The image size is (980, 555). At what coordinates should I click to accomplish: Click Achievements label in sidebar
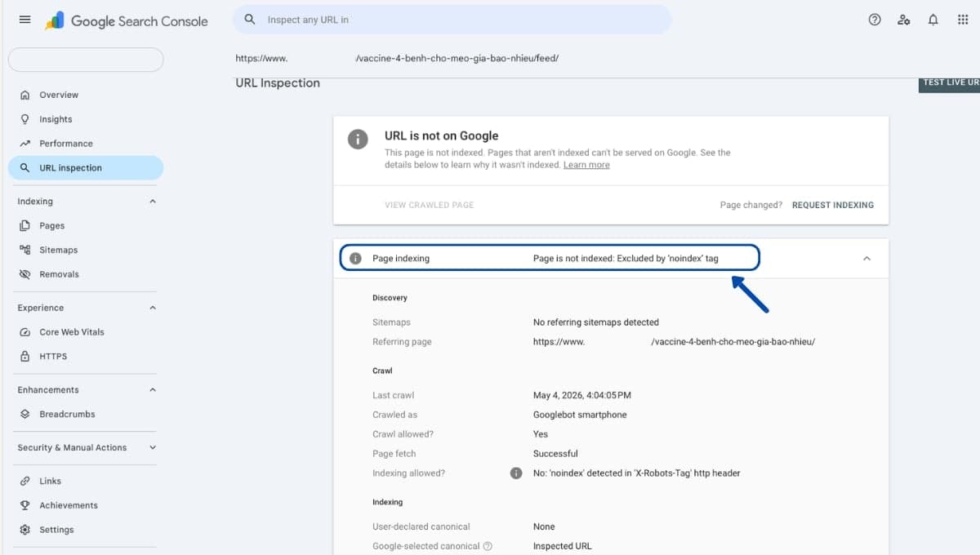tap(69, 505)
